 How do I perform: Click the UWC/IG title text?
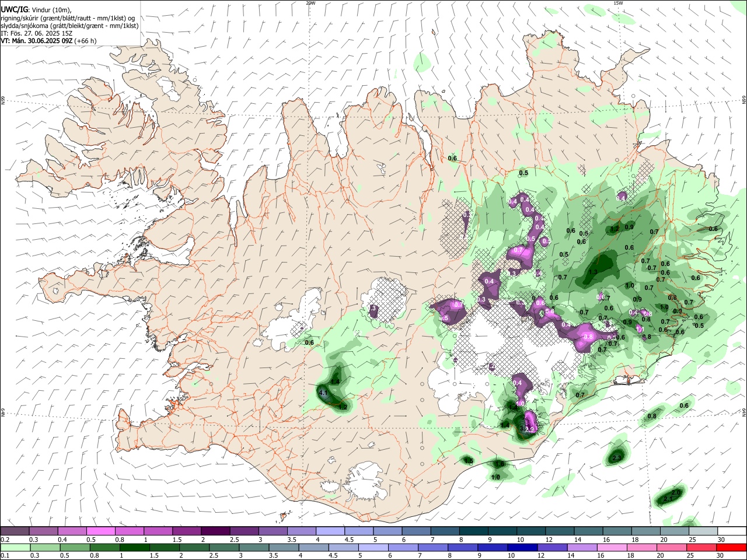(14, 10)
